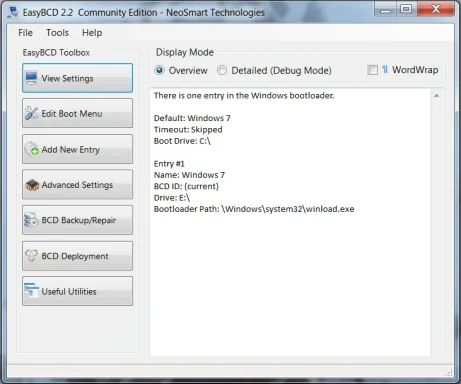The height and width of the screenshot is (384, 461).
Task: Click the wrench icon on Edit Boot Menu
Action: click(x=31, y=113)
